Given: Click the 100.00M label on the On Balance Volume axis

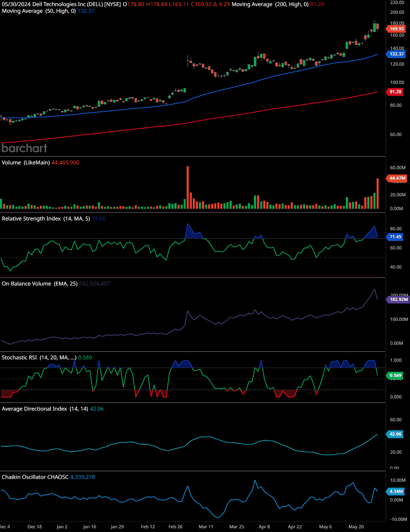Looking at the screenshot, I should tap(399, 319).
